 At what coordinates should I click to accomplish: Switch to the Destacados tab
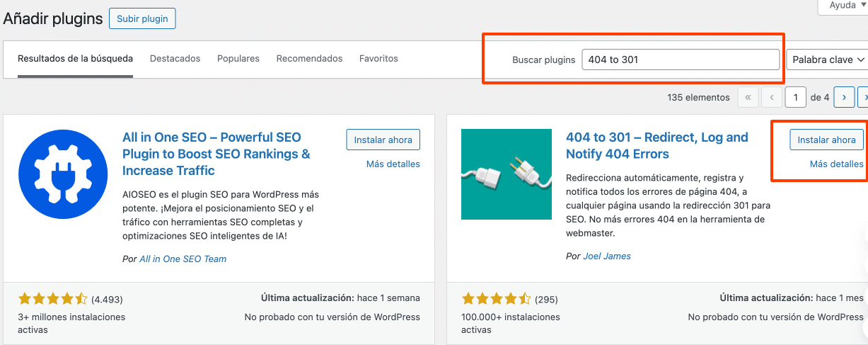pos(175,59)
